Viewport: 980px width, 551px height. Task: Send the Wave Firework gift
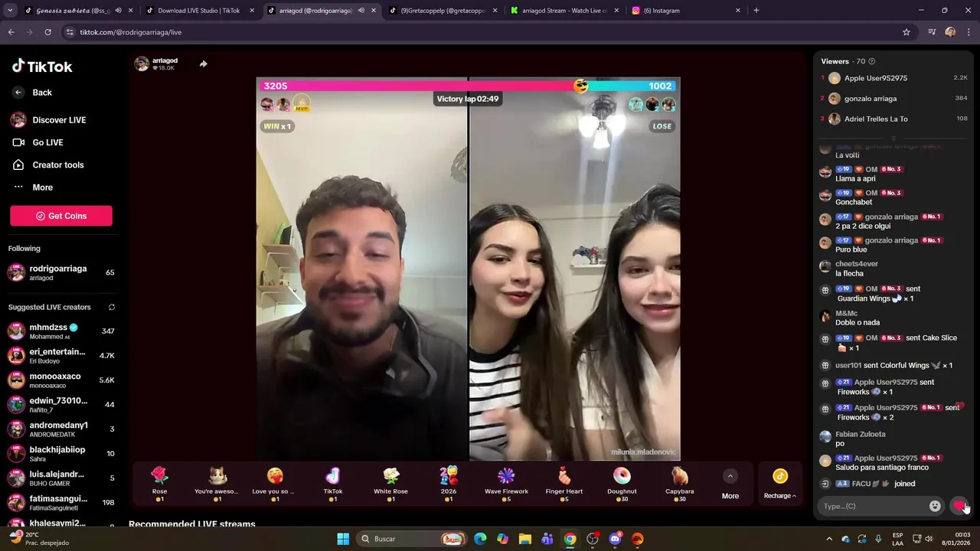[x=506, y=484]
